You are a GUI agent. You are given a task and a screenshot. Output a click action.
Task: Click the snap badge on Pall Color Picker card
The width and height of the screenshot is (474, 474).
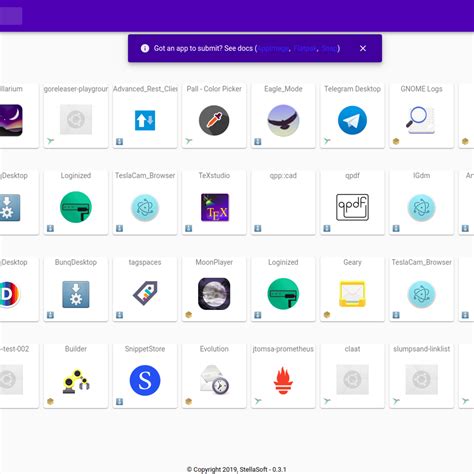click(x=189, y=141)
